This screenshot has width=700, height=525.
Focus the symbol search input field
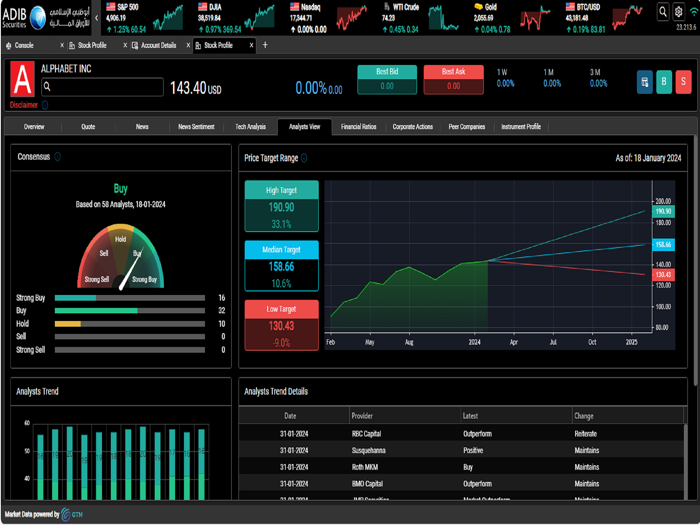102,87
